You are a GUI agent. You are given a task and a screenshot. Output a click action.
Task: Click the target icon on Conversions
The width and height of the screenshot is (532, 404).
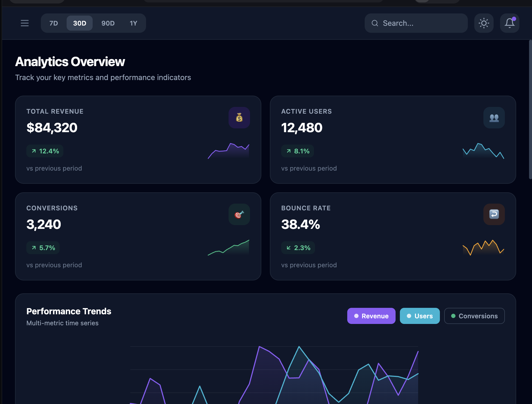coord(239,214)
